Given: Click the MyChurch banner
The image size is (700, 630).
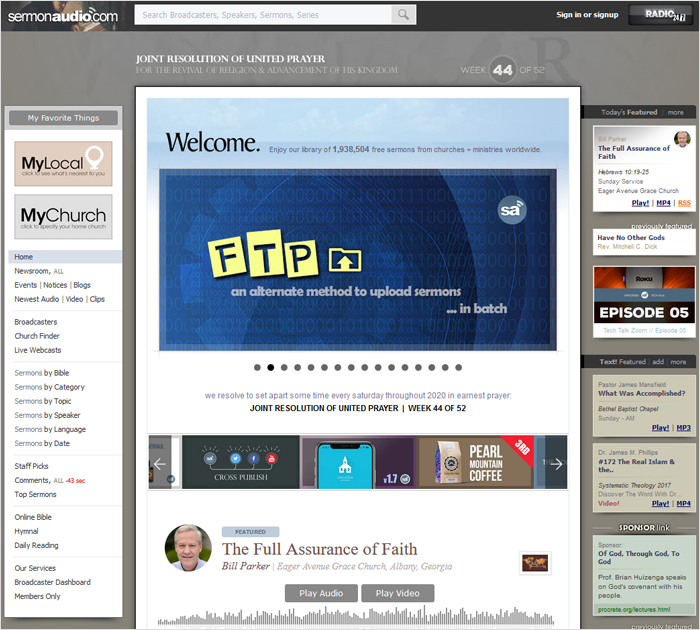Looking at the screenshot, I should 63,217.
